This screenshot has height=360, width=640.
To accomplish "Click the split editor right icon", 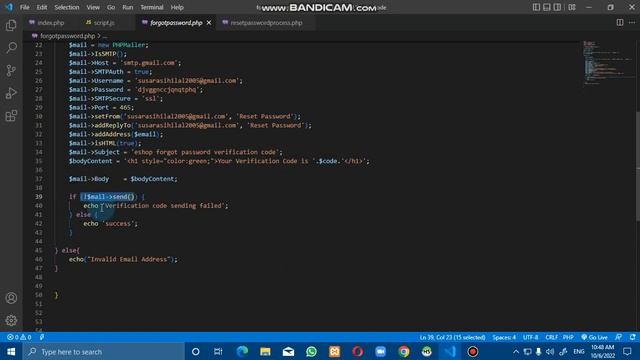I will click(620, 22).
